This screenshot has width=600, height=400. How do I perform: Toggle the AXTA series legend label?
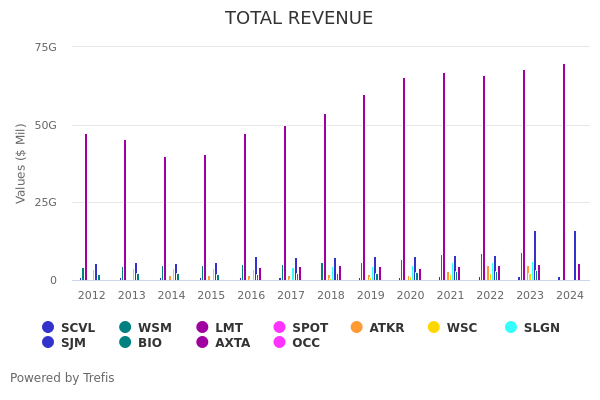point(232,343)
